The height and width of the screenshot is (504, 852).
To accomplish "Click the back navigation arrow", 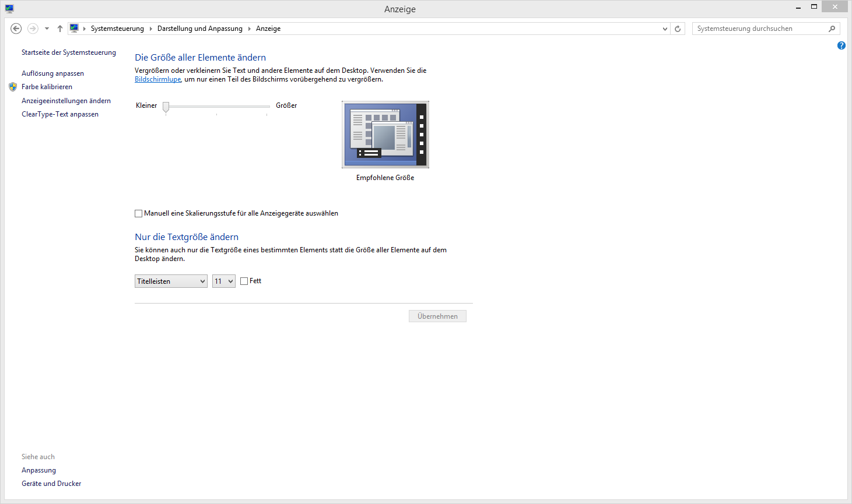I will pyautogui.click(x=16, y=29).
